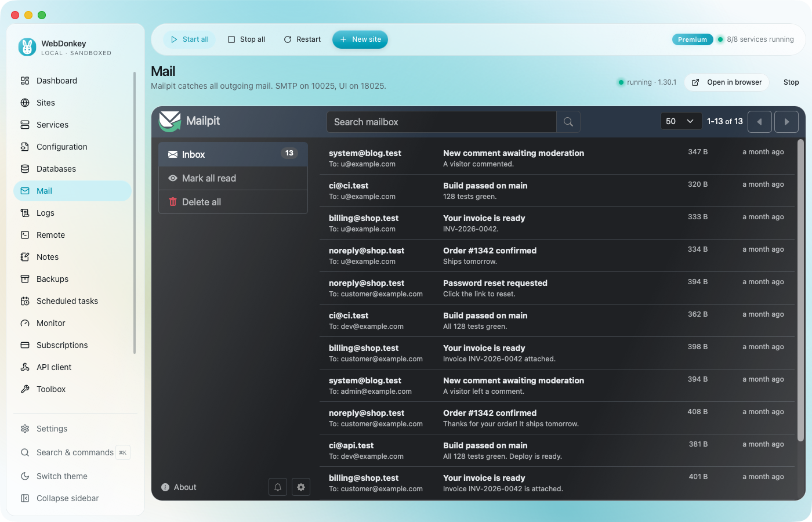Start all services
Screen dimensions: 812x522
point(190,39)
